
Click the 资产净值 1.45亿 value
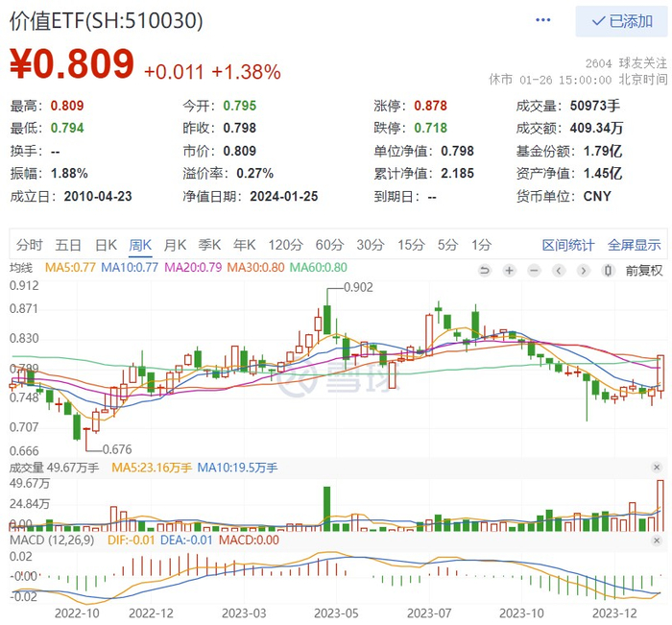point(603,173)
